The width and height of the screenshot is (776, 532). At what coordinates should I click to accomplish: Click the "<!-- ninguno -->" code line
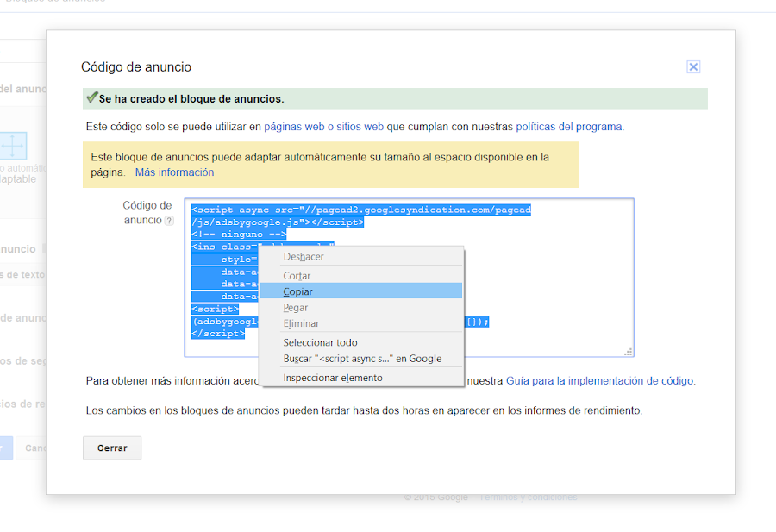[239, 235]
